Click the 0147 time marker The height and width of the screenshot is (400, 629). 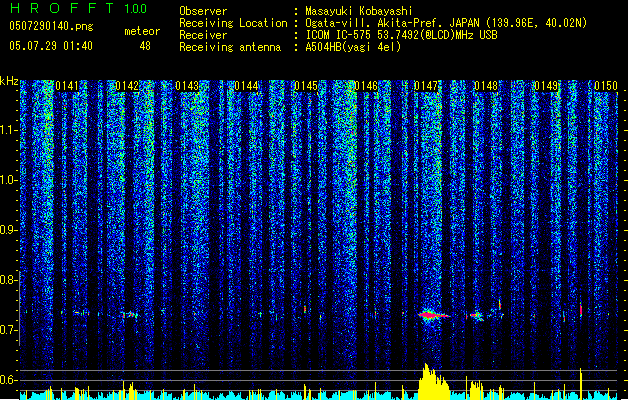[x=426, y=86]
